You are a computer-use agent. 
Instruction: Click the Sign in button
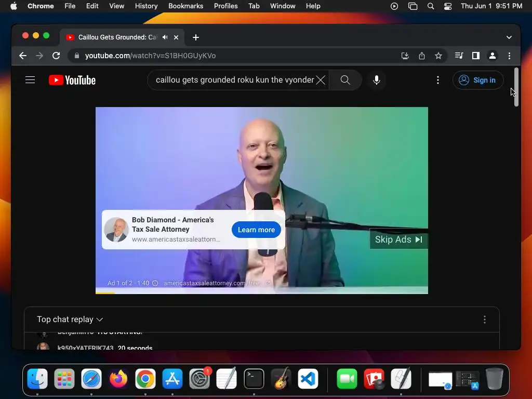(478, 80)
